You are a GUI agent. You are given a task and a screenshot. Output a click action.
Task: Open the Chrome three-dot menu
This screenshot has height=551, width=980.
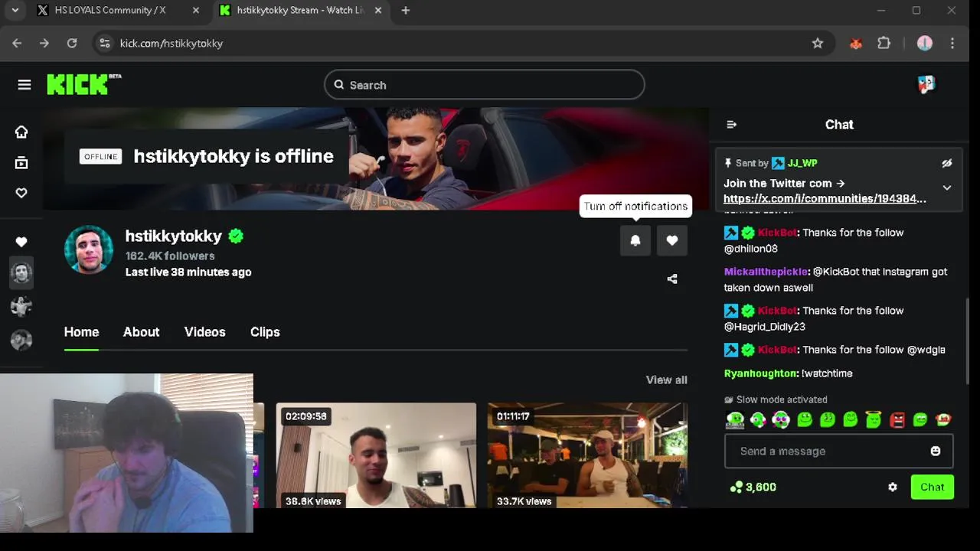[952, 44]
